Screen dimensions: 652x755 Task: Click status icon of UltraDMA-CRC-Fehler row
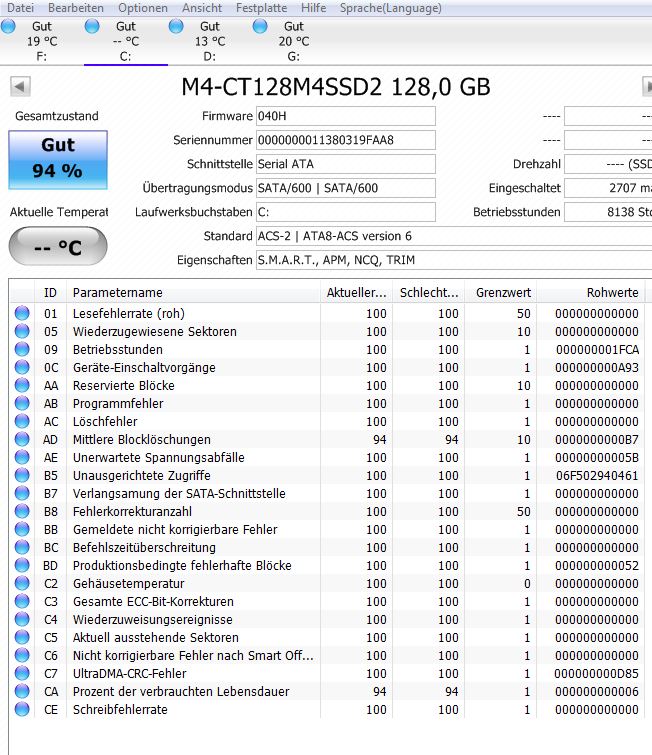[x=22, y=673]
